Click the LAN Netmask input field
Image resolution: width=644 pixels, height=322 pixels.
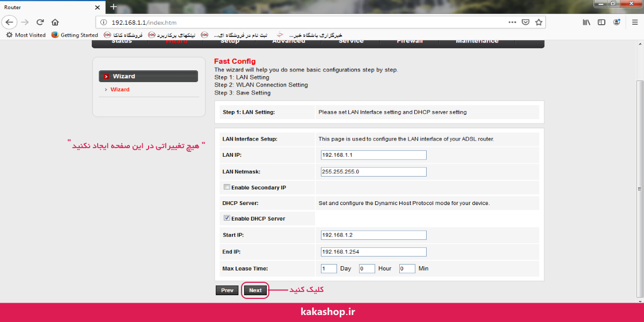pos(374,172)
